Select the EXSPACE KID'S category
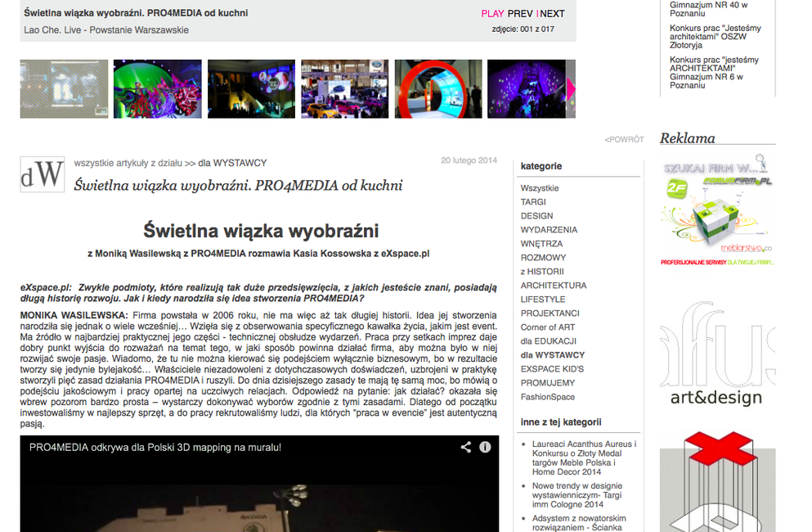812x532 pixels. [x=552, y=369]
